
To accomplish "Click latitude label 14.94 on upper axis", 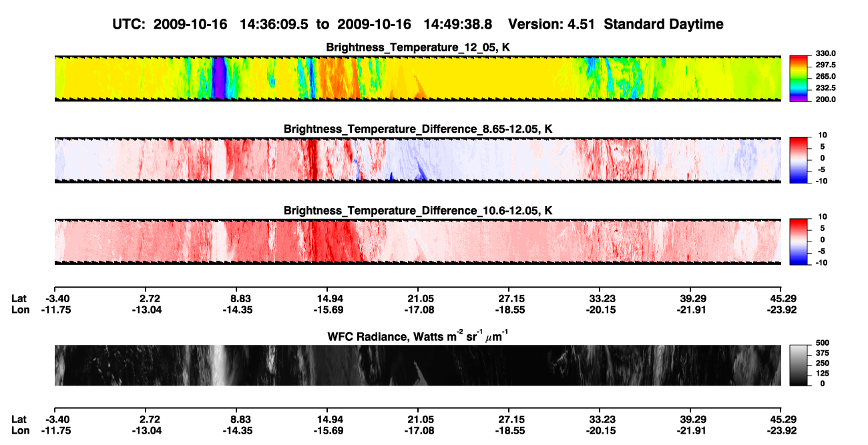I will [x=327, y=298].
